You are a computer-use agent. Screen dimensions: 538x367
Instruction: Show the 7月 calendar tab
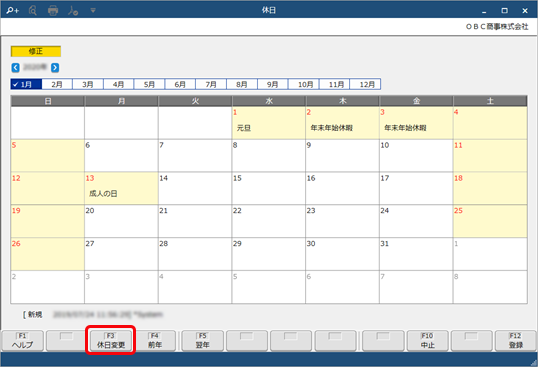click(211, 84)
